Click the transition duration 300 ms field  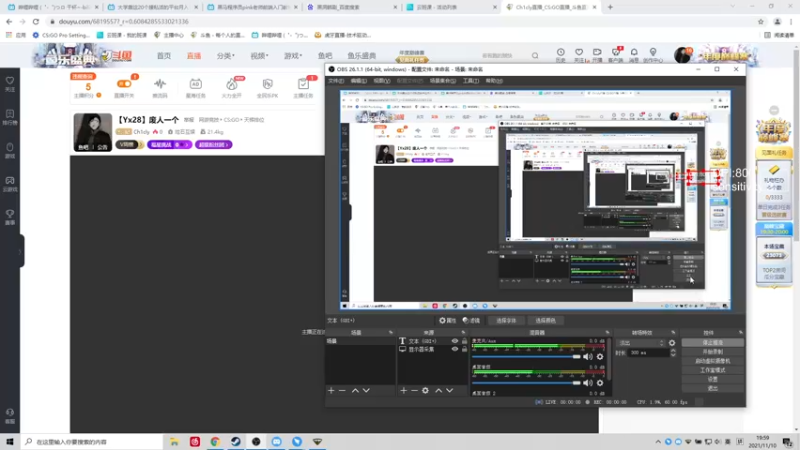coord(648,353)
